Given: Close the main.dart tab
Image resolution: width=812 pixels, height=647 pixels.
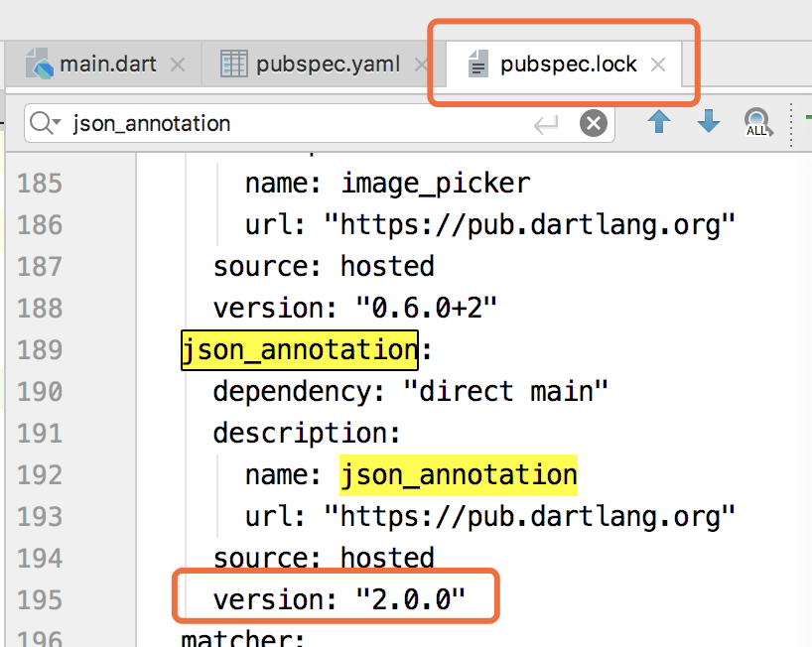Looking at the screenshot, I should [x=178, y=65].
